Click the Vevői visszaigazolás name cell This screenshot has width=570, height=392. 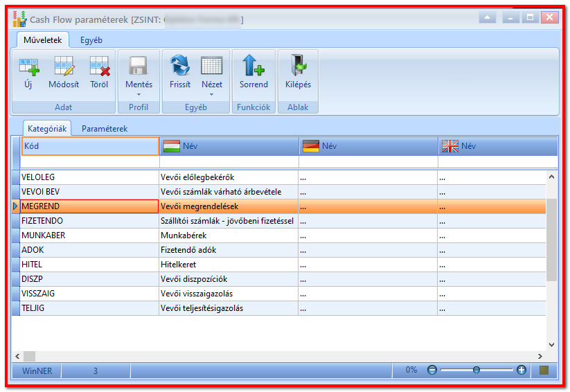point(229,294)
